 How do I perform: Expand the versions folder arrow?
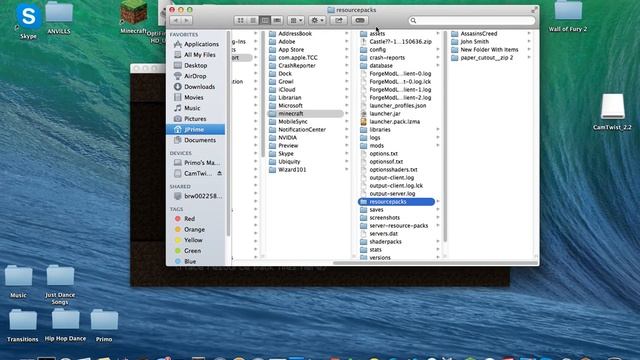click(x=438, y=258)
